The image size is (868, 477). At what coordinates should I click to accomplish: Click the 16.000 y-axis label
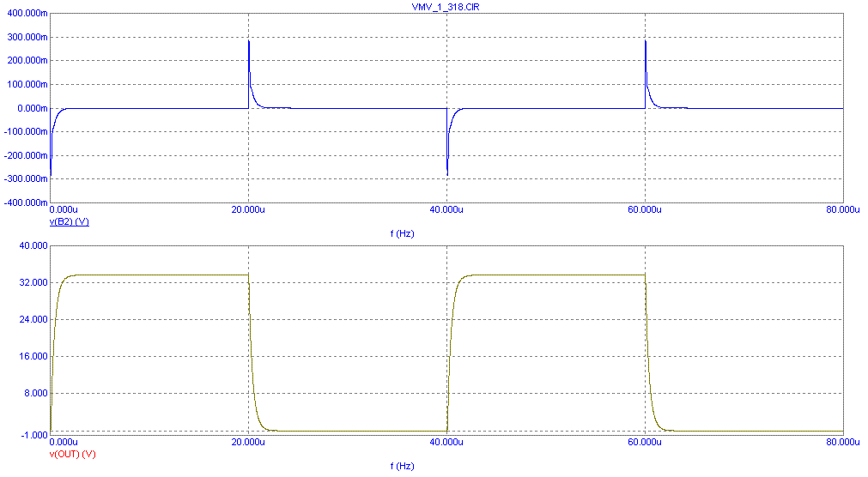pos(33,356)
